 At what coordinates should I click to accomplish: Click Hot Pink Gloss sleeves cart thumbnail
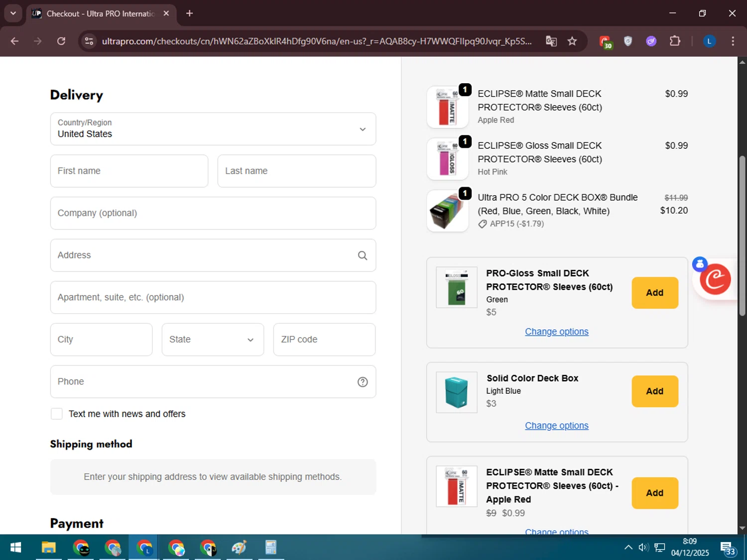[x=448, y=159]
